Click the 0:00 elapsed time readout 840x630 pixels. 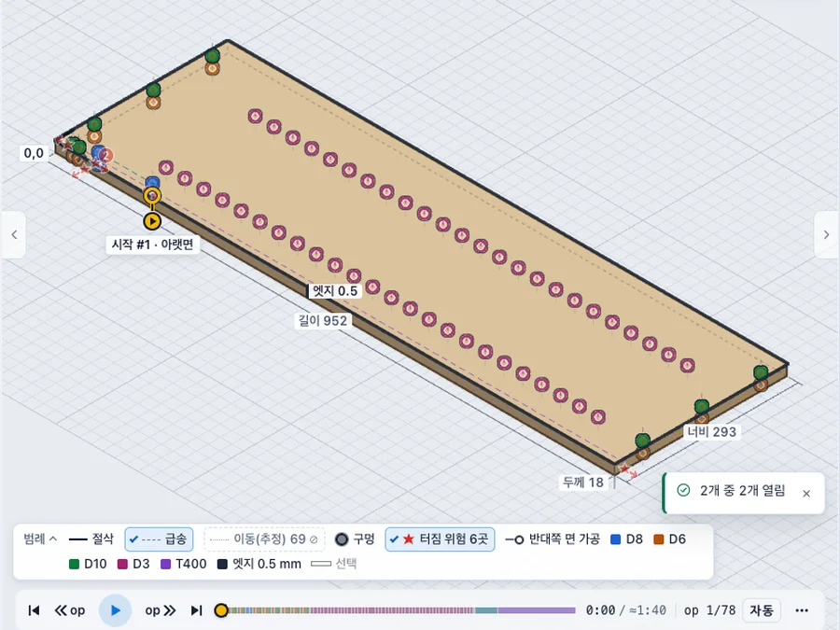coord(600,610)
